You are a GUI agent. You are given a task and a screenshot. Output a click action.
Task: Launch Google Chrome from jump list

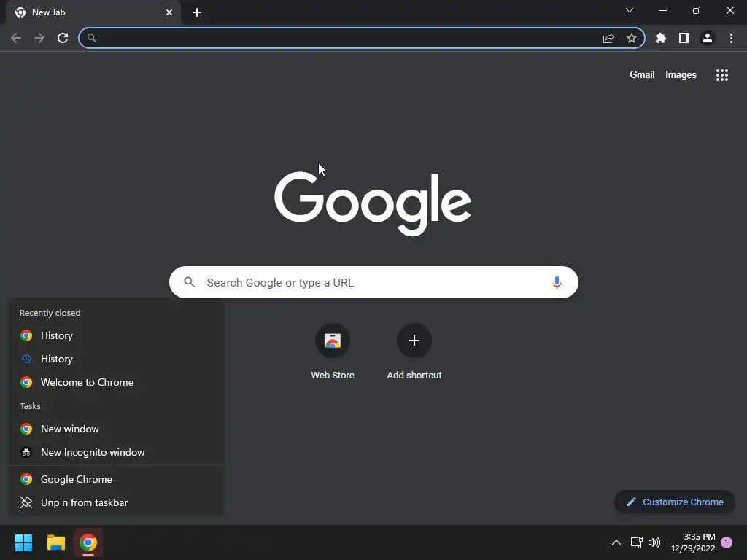pos(116,480)
